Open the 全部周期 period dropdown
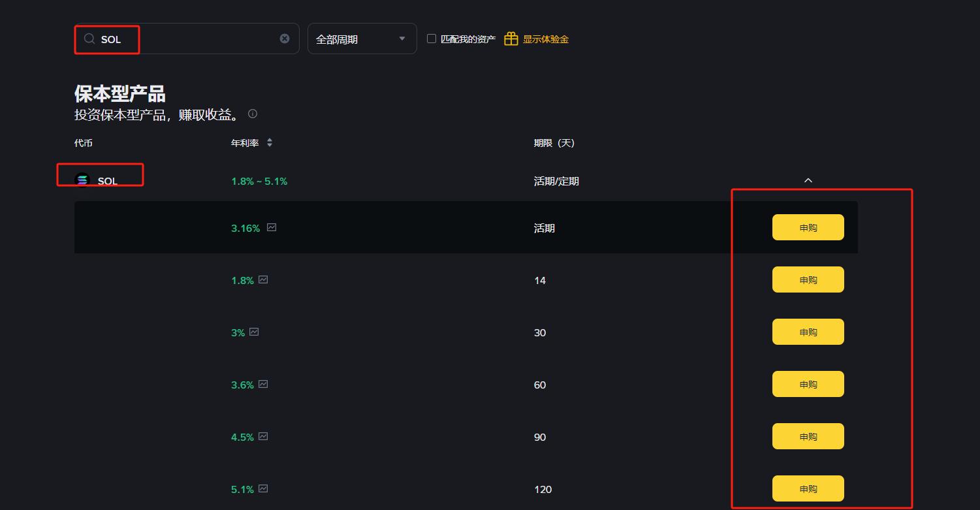980x510 pixels. click(x=362, y=39)
